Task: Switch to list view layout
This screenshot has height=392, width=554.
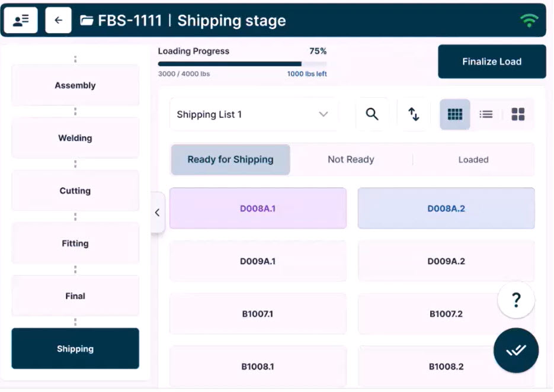Action: [486, 114]
